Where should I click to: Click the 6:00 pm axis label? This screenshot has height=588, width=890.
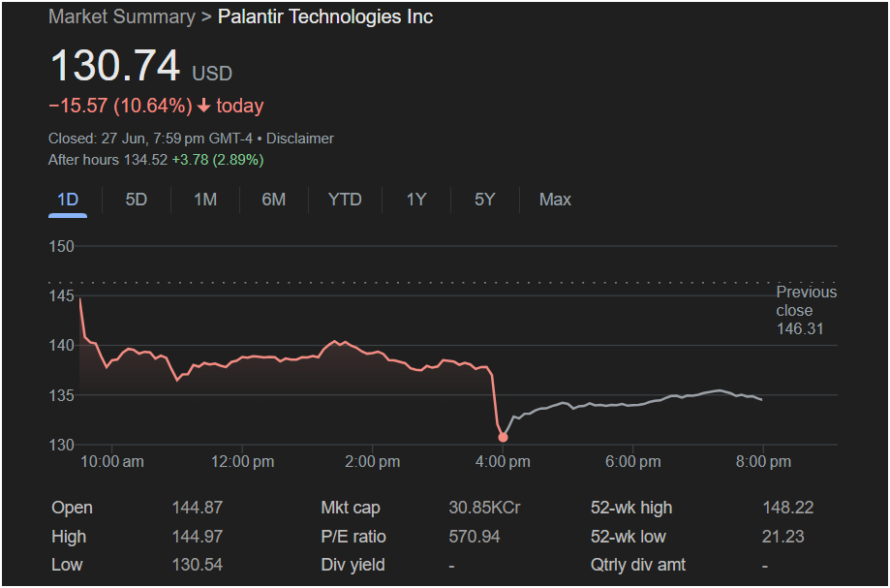tap(632, 461)
